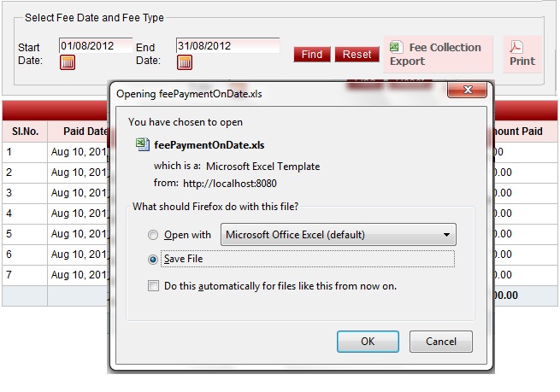
Task: Click the feePaymentOnDate.xls file icon
Action: [x=143, y=145]
